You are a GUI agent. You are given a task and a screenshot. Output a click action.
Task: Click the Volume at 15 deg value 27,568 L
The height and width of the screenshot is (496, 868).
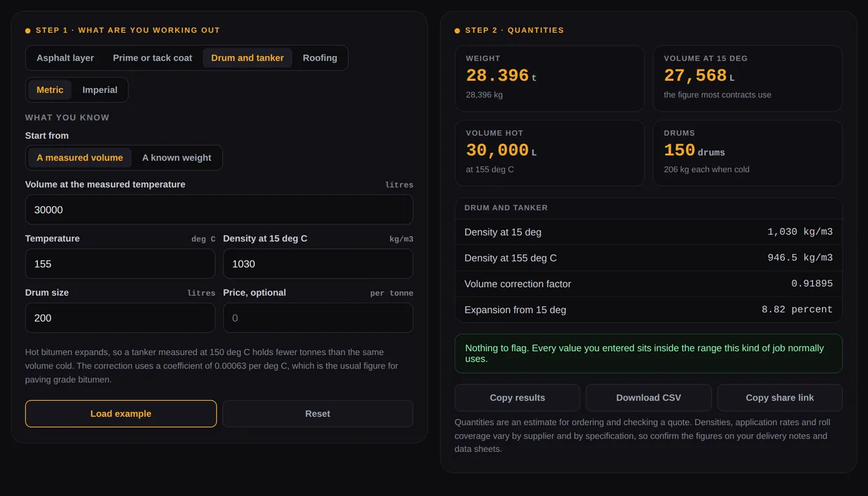click(x=699, y=76)
